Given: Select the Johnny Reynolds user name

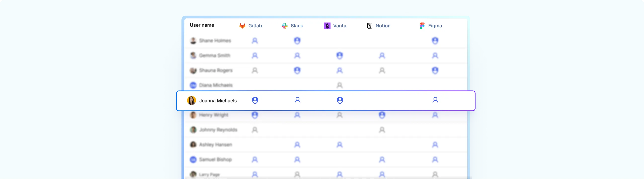Looking at the screenshot, I should click(218, 130).
